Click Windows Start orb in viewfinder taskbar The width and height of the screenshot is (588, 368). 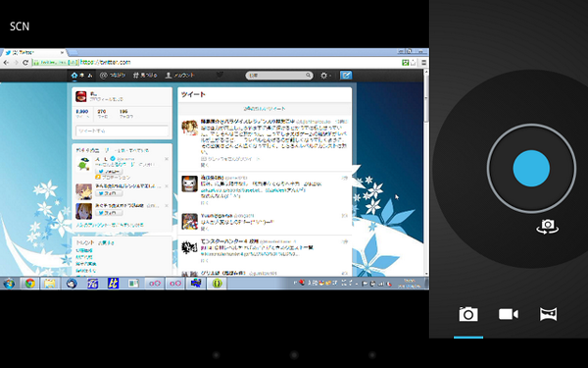(x=9, y=284)
